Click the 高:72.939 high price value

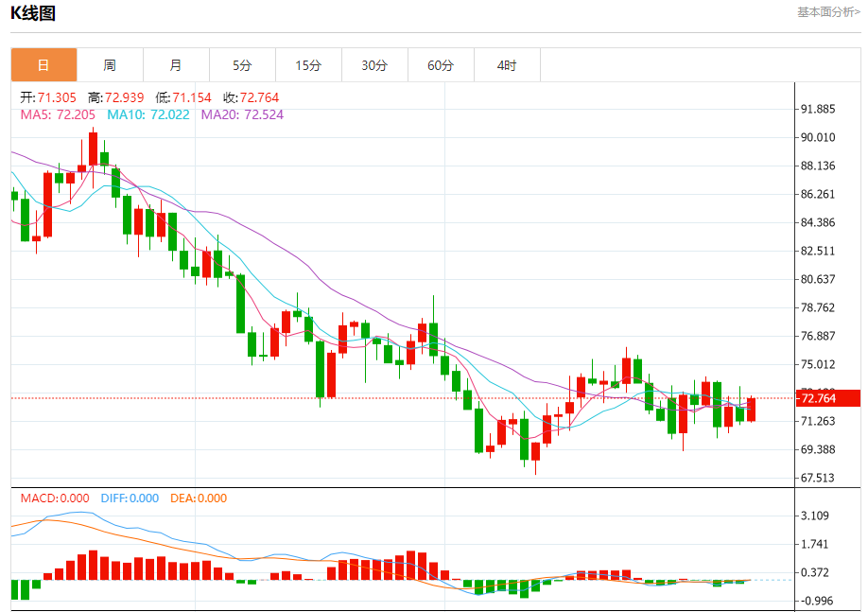(x=115, y=98)
